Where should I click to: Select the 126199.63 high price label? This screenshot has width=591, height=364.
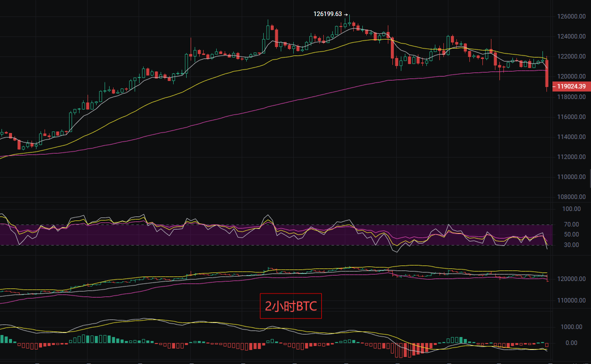tap(328, 14)
